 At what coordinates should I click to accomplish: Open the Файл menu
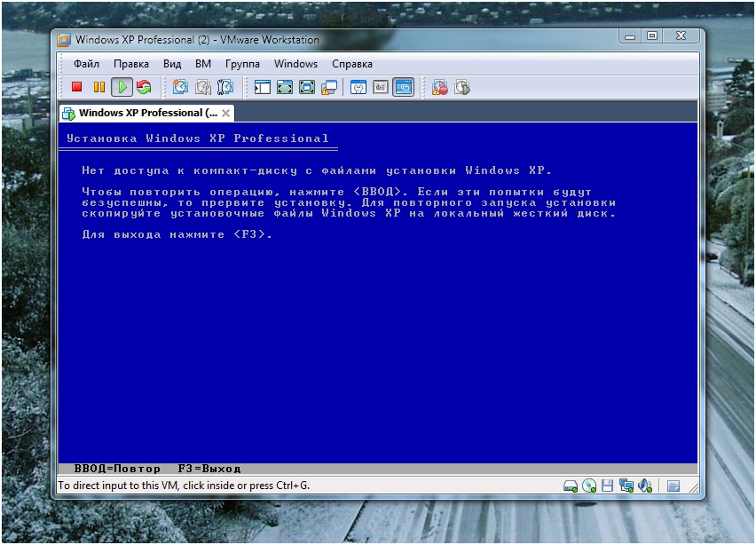pyautogui.click(x=86, y=64)
